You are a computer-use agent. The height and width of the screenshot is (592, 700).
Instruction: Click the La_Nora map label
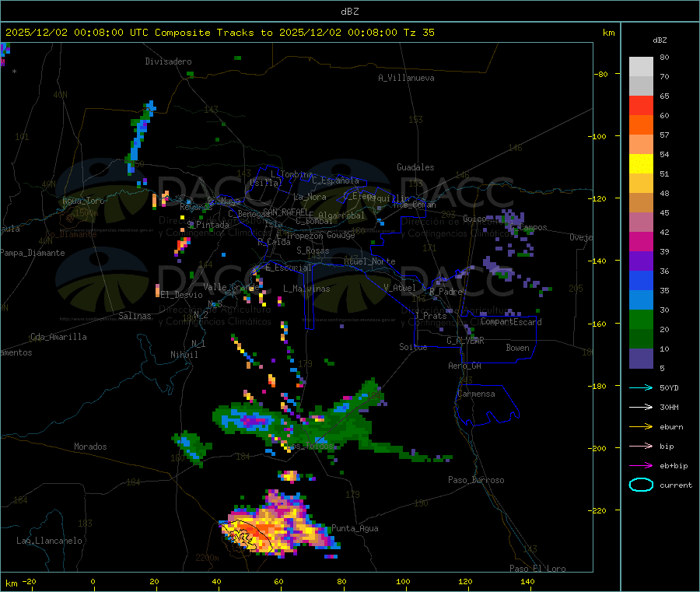click(x=310, y=198)
